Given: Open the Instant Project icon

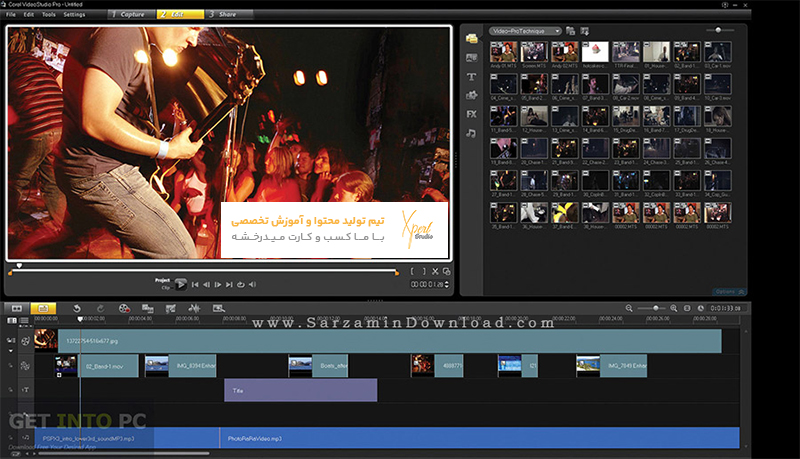Looking at the screenshot, I should (147, 308).
